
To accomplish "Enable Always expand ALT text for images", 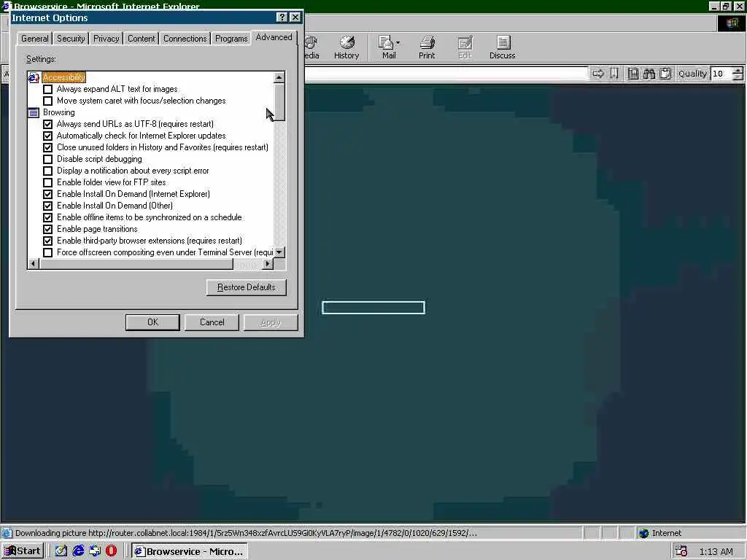I will 47,89.
